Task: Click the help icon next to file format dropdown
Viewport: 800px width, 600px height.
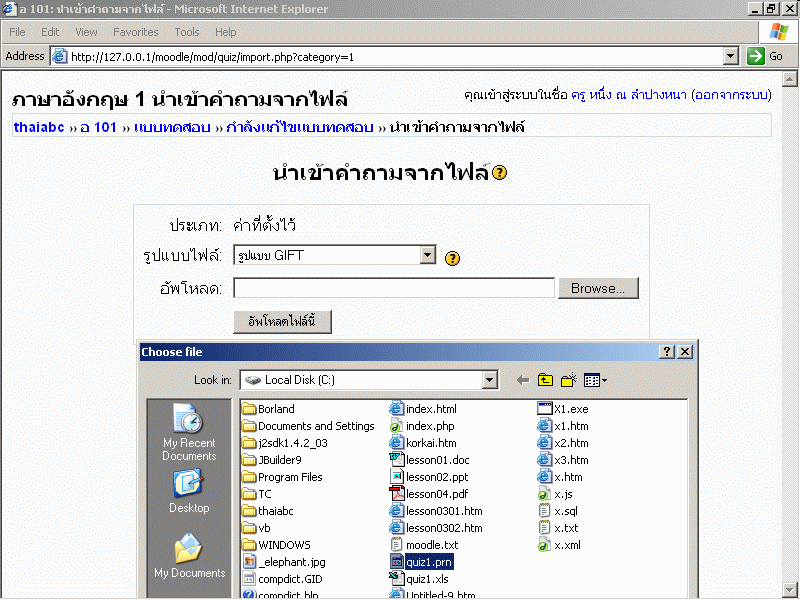Action: (452, 258)
